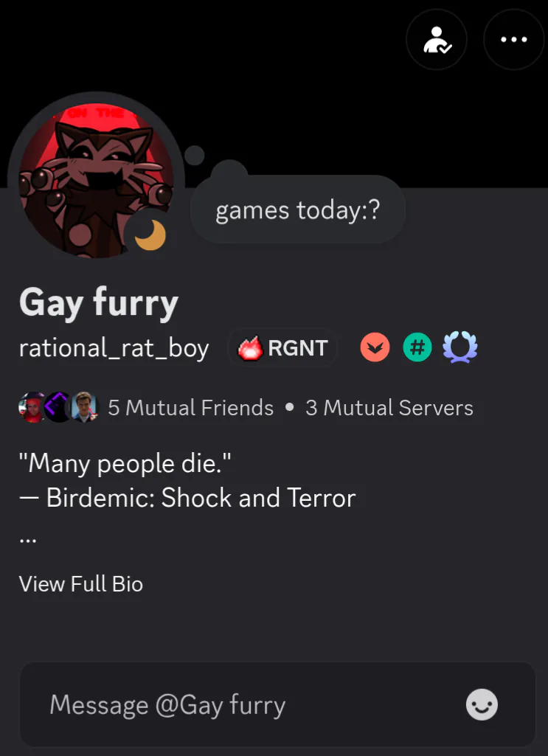Image resolution: width=548 pixels, height=756 pixels.
Task: Open the three-dot more options menu
Action: tap(514, 40)
